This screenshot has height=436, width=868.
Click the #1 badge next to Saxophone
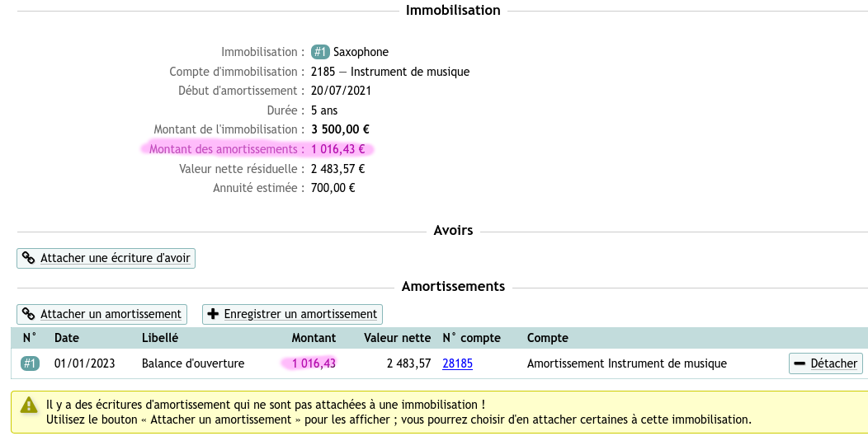[x=320, y=52]
